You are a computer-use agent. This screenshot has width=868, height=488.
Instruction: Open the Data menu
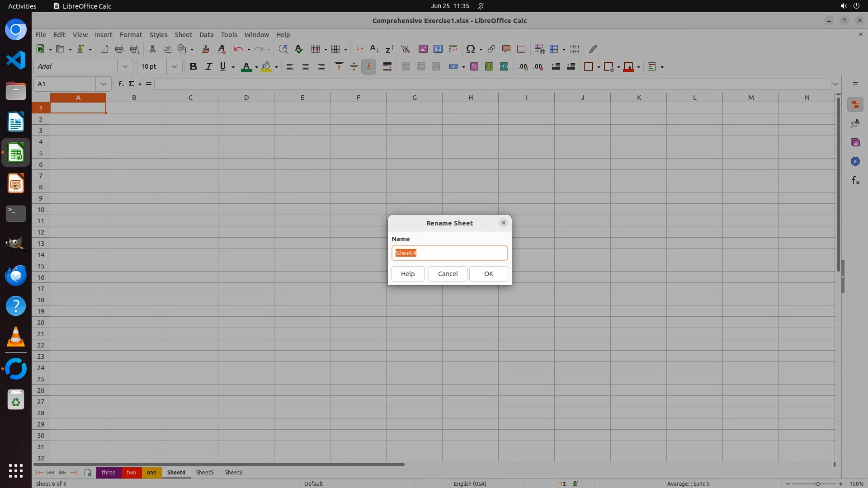click(206, 35)
